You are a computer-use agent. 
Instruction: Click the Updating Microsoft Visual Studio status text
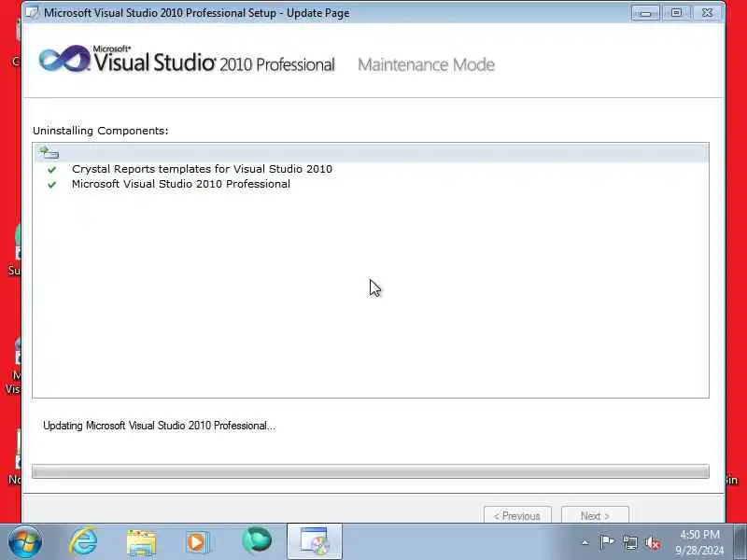159,426
